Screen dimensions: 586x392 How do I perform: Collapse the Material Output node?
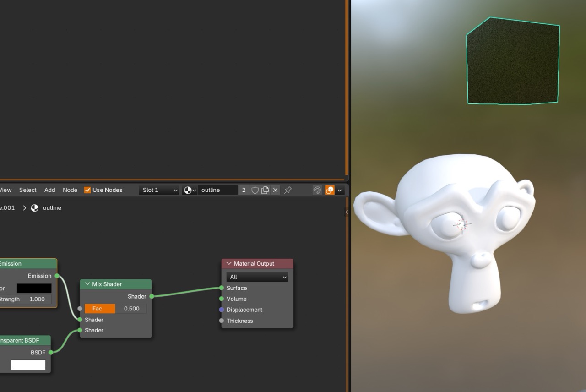coord(229,264)
